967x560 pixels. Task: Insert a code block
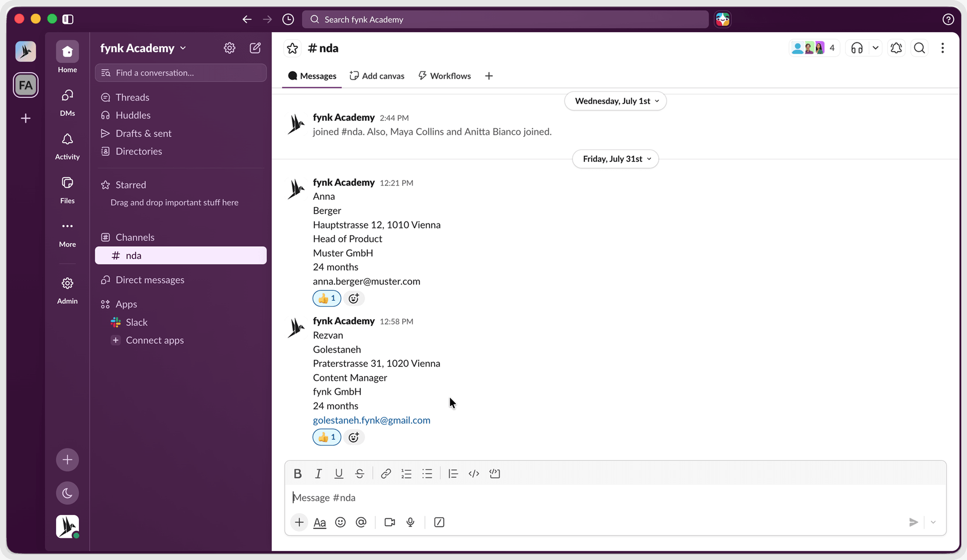click(x=494, y=474)
